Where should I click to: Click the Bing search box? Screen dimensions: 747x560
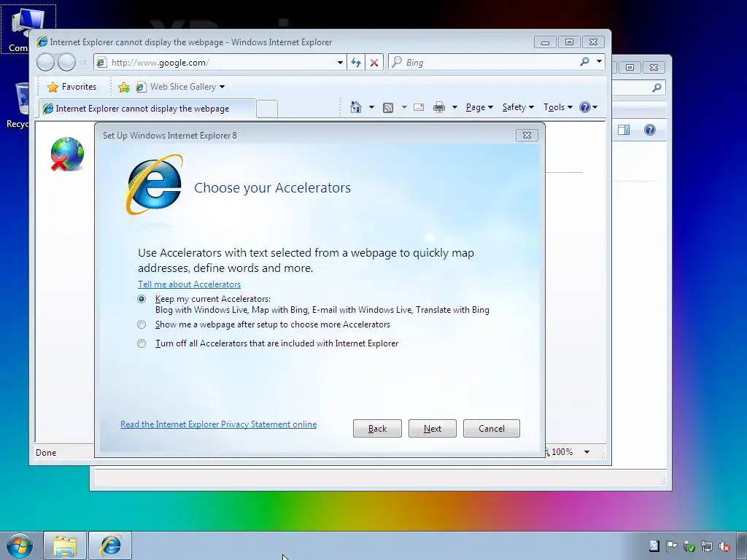[x=484, y=63]
